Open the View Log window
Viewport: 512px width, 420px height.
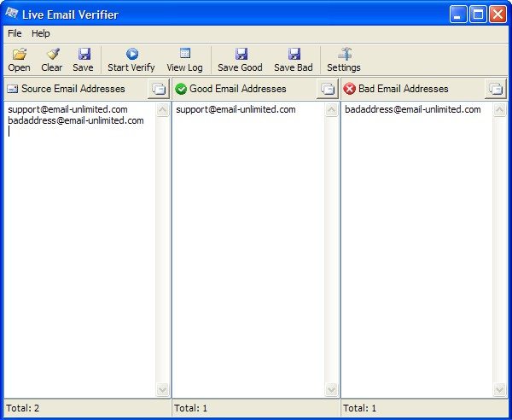[x=185, y=60]
